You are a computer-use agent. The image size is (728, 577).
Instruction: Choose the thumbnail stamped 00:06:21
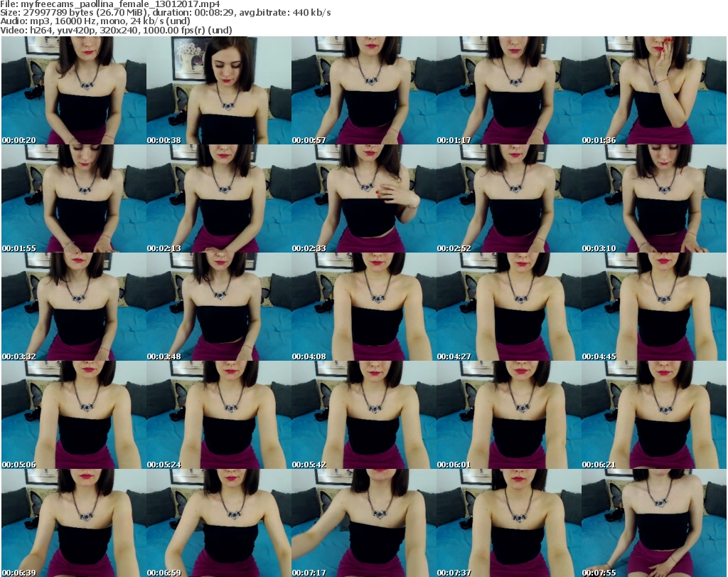(654, 415)
